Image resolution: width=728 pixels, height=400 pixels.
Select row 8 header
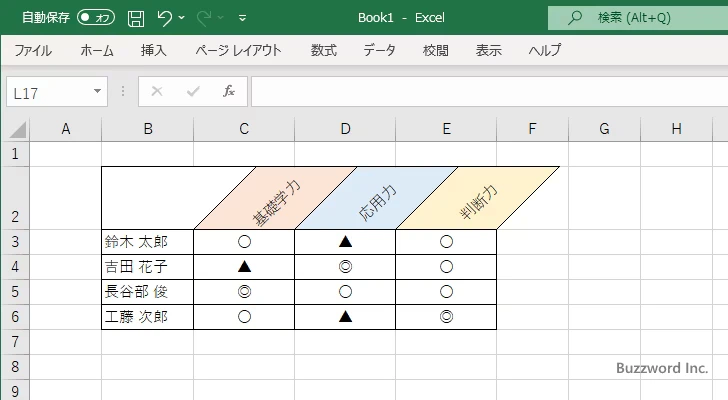coord(15,367)
